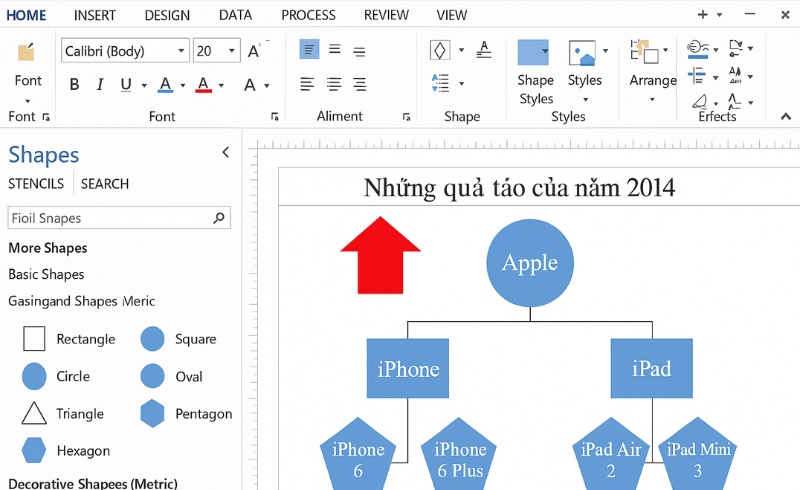The image size is (800, 490).
Task: Expand the red font color dropdown arrow
Action: click(221, 86)
